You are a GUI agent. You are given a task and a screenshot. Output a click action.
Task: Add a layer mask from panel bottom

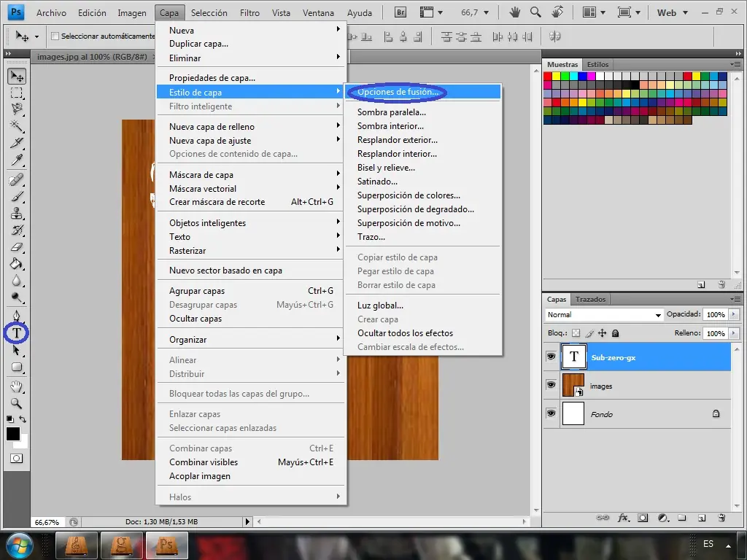(x=643, y=518)
